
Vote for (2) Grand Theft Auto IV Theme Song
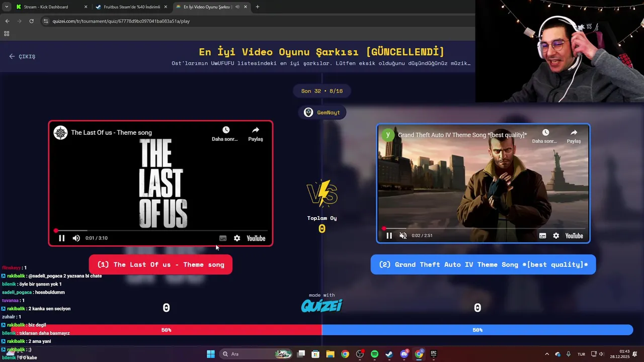coord(483,264)
